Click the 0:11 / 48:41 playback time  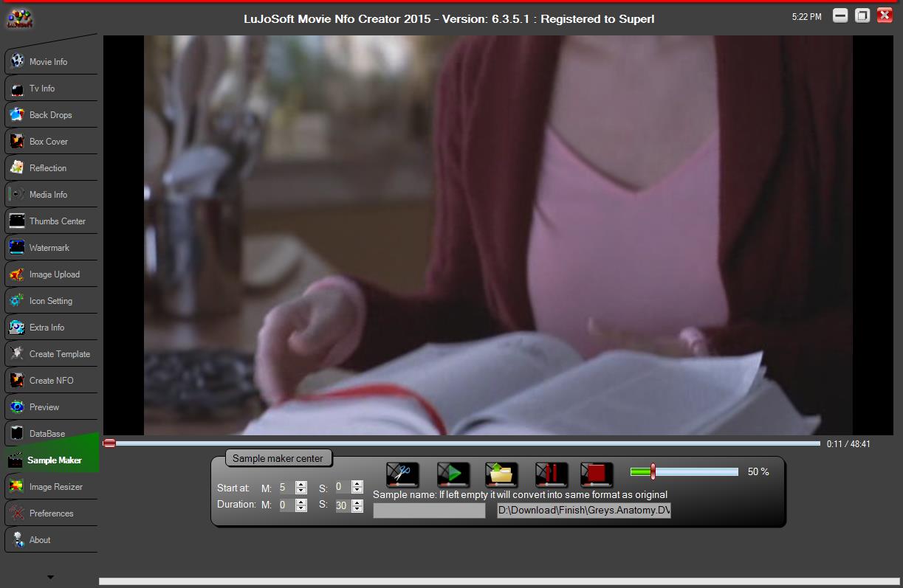[848, 444]
